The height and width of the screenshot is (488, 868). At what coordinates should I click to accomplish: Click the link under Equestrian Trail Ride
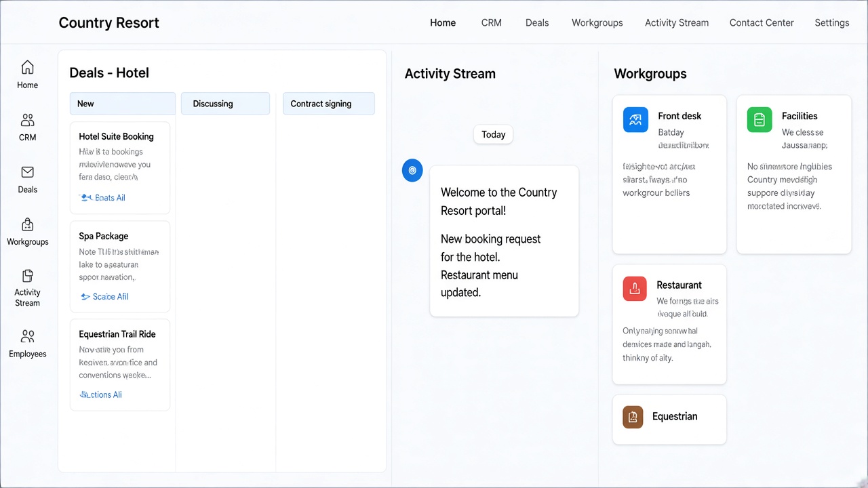[106, 394]
